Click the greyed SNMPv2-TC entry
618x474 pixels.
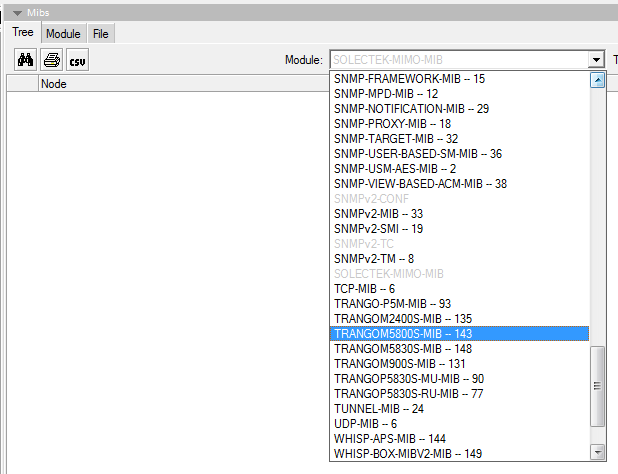click(460, 244)
